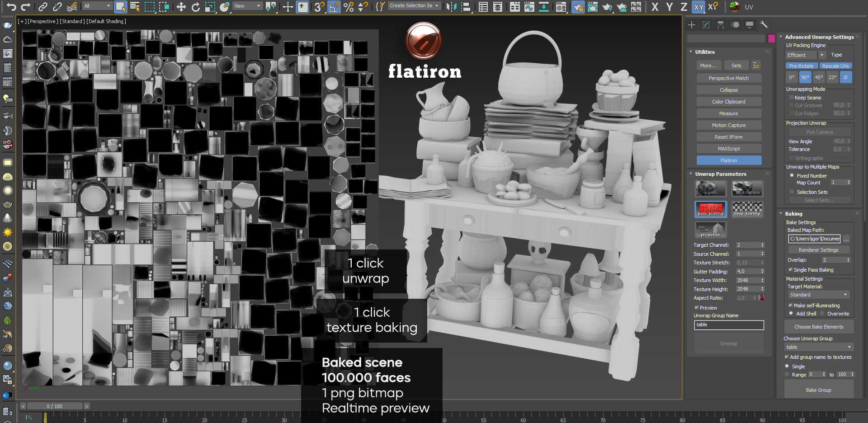Click the Align tool icon
Viewport: 868px width, 423px height.
coord(466,6)
